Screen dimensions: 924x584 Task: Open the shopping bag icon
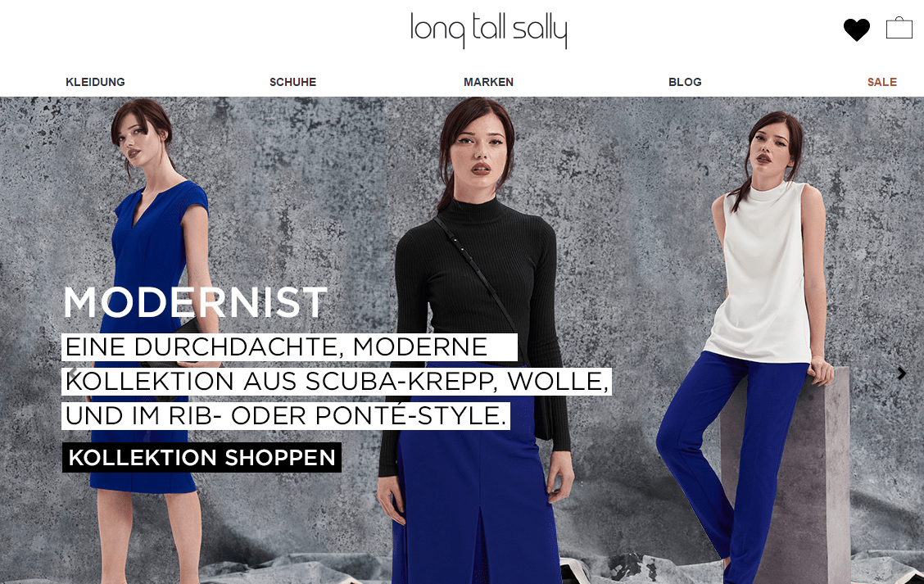point(899,28)
